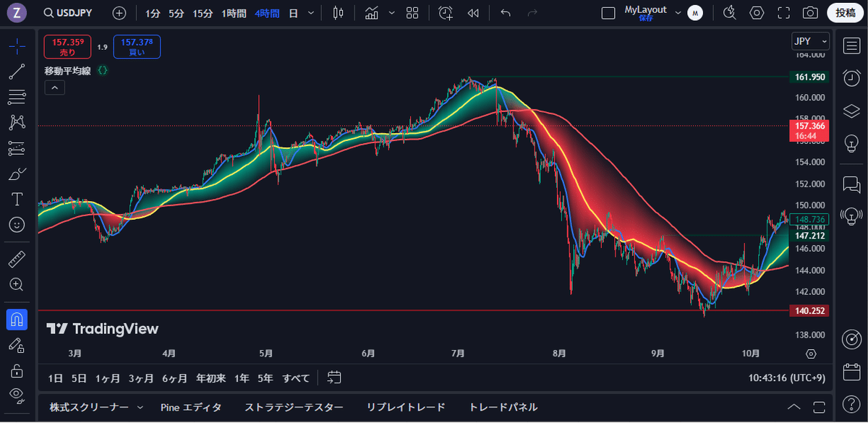Expand the timeframe interval dropdown
The height and width of the screenshot is (423, 868).
[x=311, y=13]
